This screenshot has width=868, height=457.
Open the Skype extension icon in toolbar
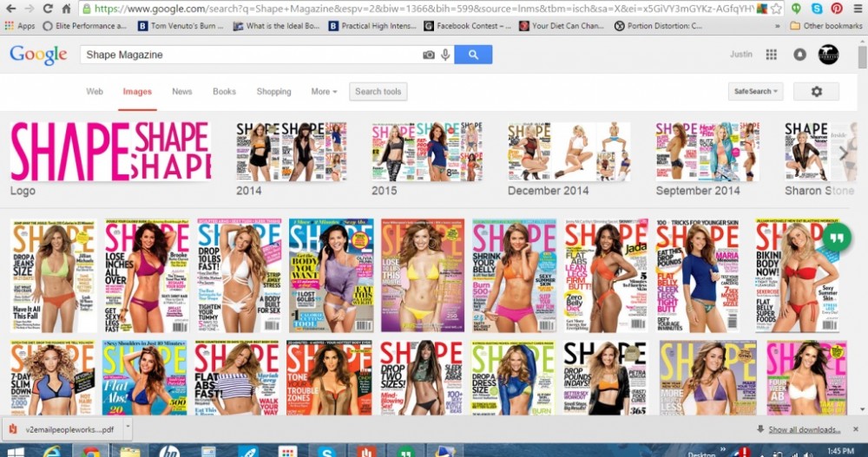[817, 9]
